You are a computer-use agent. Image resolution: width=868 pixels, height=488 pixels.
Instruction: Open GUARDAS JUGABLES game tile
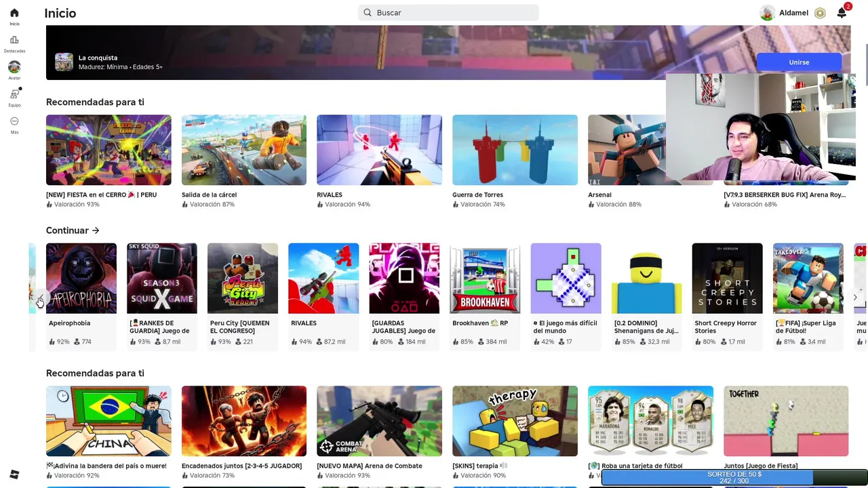pyautogui.click(x=404, y=279)
